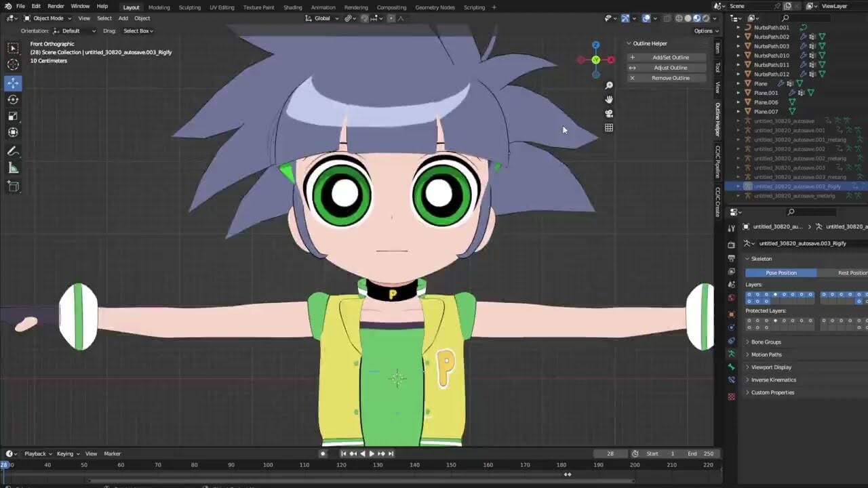Open the Render menu
Image resolution: width=868 pixels, height=488 pixels.
(x=56, y=7)
